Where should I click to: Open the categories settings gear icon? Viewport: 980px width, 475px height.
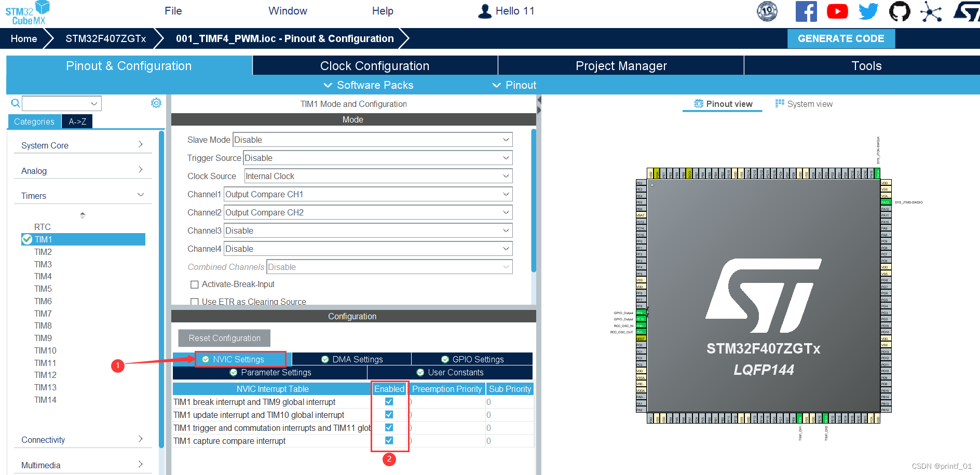click(156, 103)
